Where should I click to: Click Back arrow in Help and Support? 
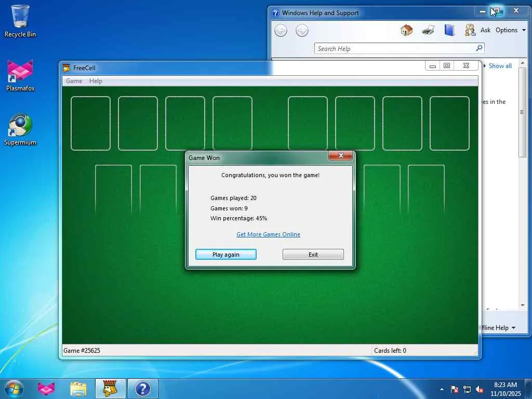tap(281, 31)
